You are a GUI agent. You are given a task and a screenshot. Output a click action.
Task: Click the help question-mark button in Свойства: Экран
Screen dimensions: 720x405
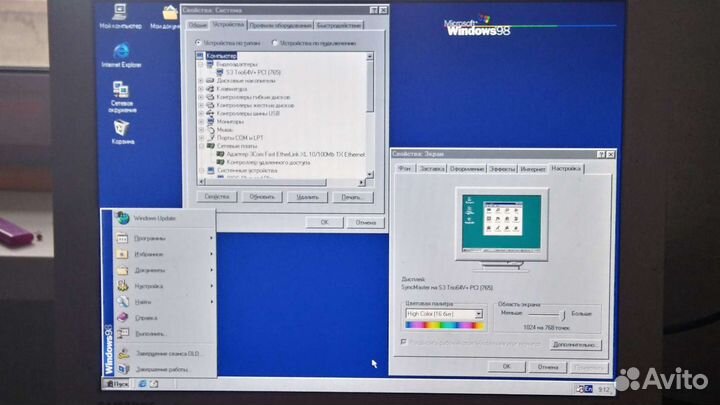point(602,154)
